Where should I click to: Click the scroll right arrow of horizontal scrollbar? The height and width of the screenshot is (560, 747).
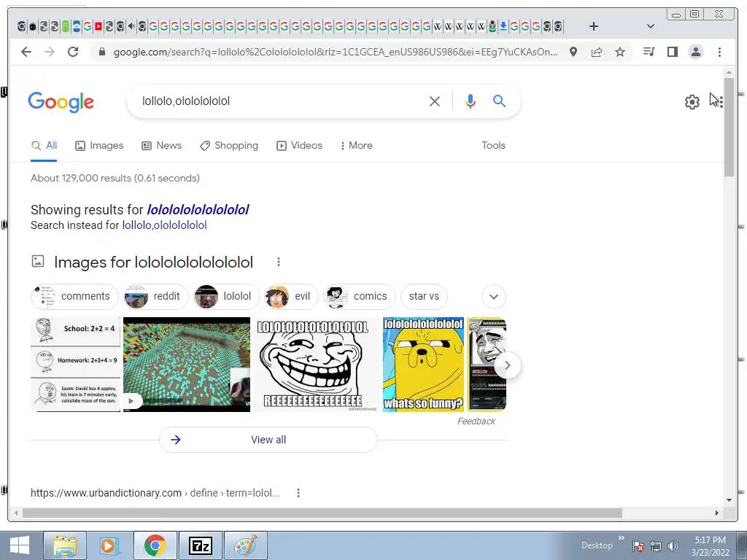pyautogui.click(x=716, y=513)
